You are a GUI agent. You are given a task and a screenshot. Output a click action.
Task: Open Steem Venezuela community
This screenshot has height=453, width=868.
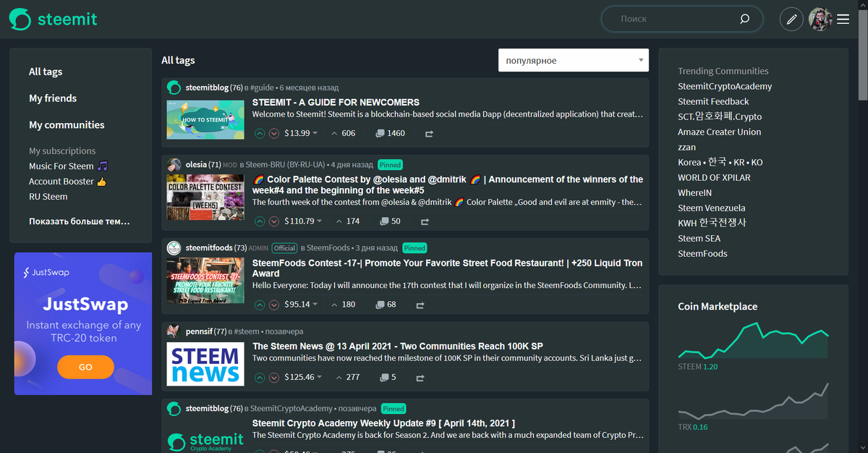(x=710, y=208)
